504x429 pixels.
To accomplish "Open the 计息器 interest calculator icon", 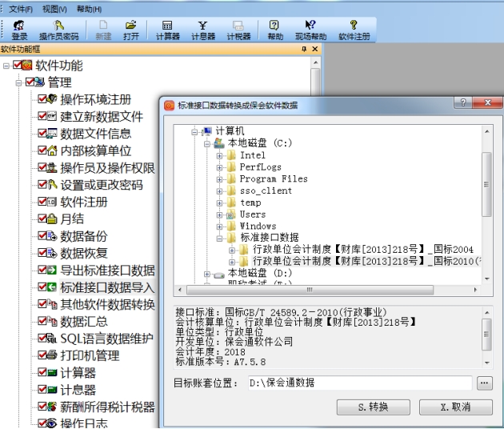I will point(203,30).
